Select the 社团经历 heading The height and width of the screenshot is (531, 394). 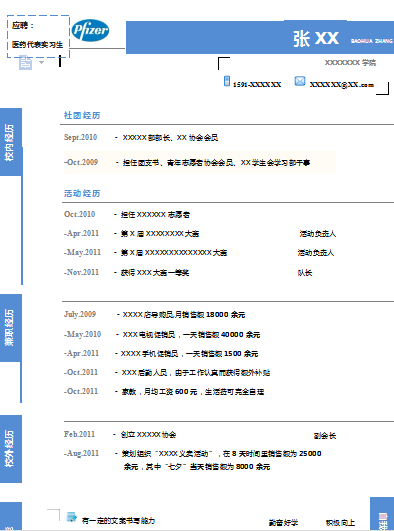point(82,115)
